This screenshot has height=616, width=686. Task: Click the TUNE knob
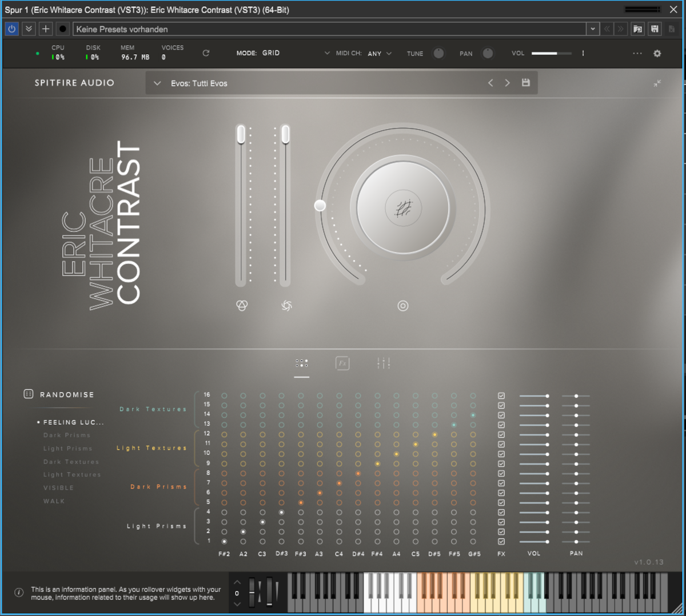coord(438,53)
